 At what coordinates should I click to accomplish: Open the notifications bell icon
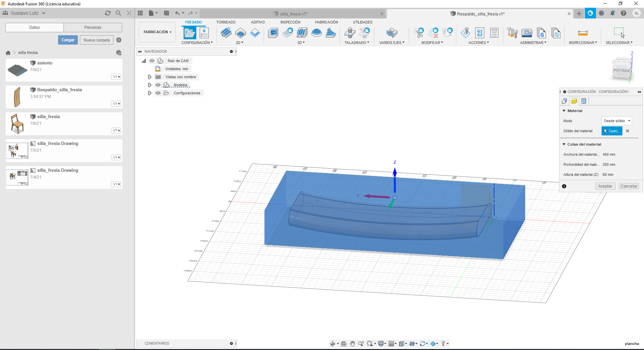612,13
